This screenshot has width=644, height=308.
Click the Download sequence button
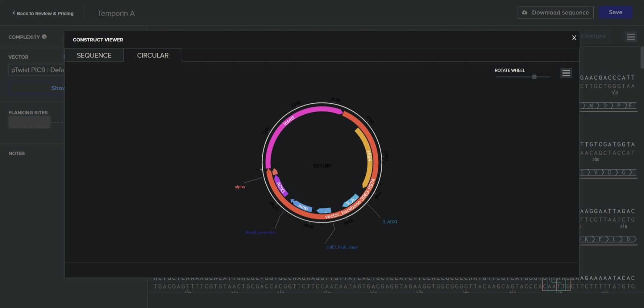point(555,12)
